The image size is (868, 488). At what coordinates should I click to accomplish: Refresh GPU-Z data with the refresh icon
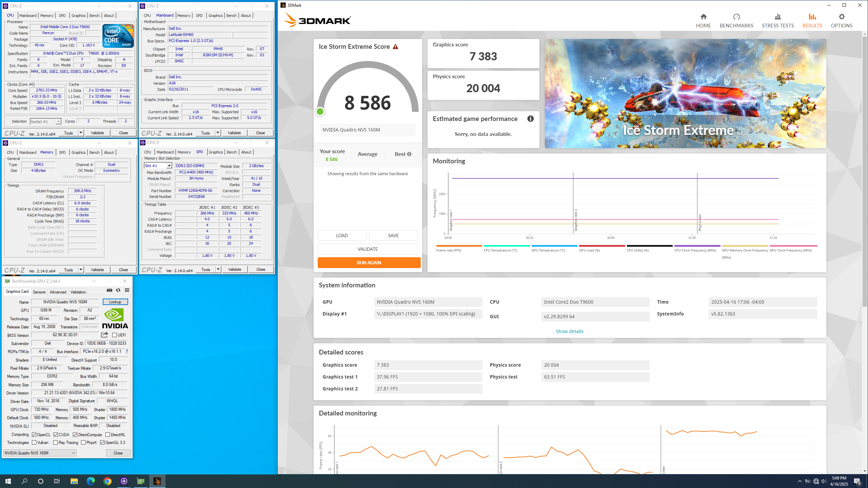coord(118,290)
